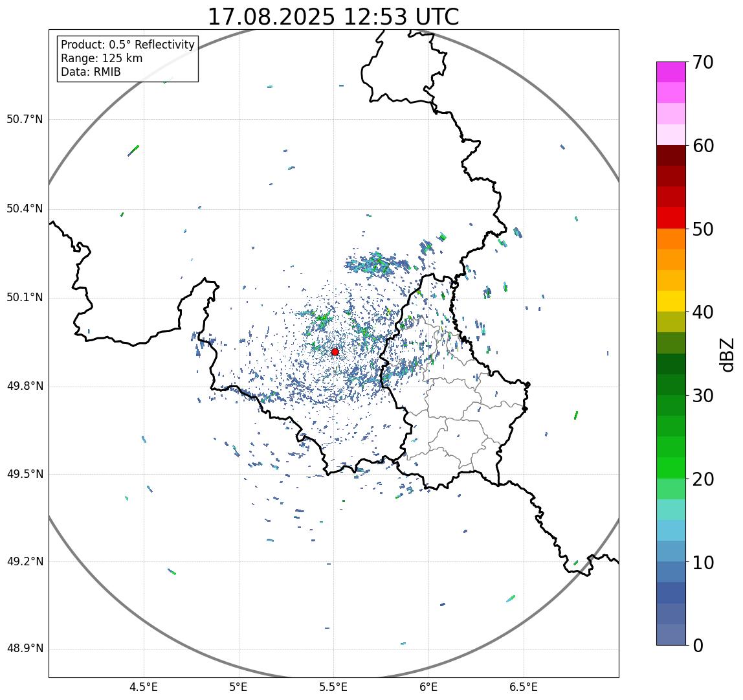Click the red radar station marker

pos(335,352)
